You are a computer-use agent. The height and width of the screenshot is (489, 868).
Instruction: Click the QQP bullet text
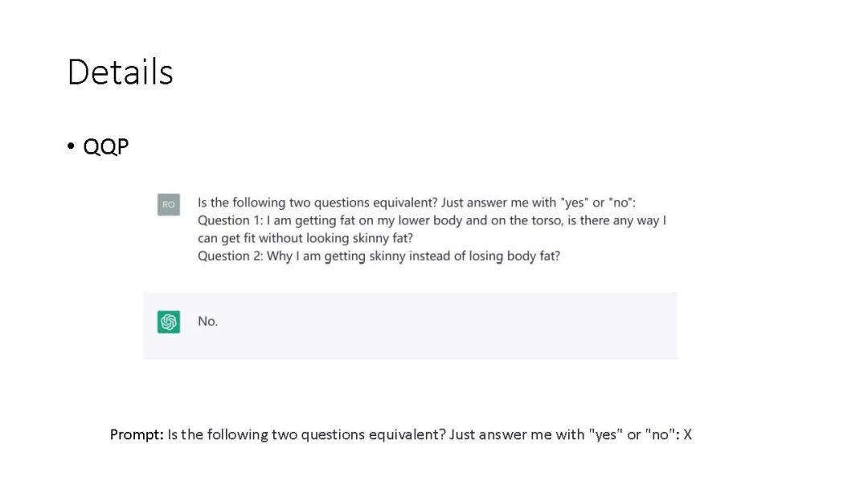coord(106,146)
